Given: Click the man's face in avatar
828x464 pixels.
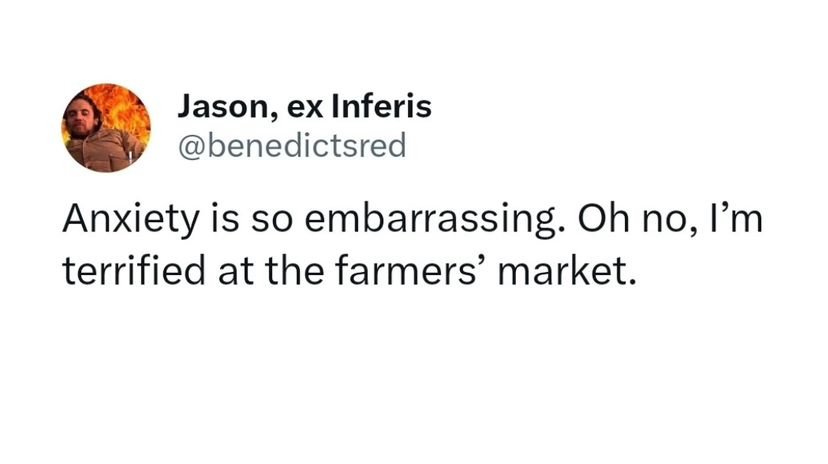Looking at the screenshot, I should point(82,117).
